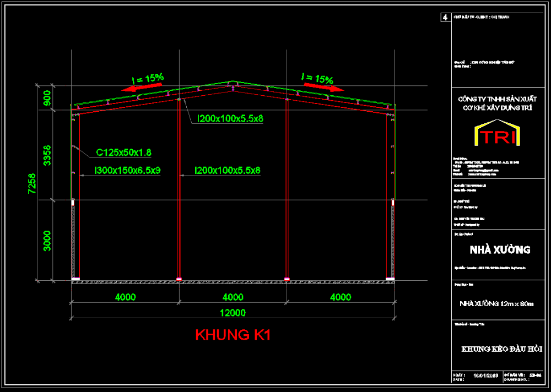Click the overall width dimension '12000'

(x=233, y=313)
